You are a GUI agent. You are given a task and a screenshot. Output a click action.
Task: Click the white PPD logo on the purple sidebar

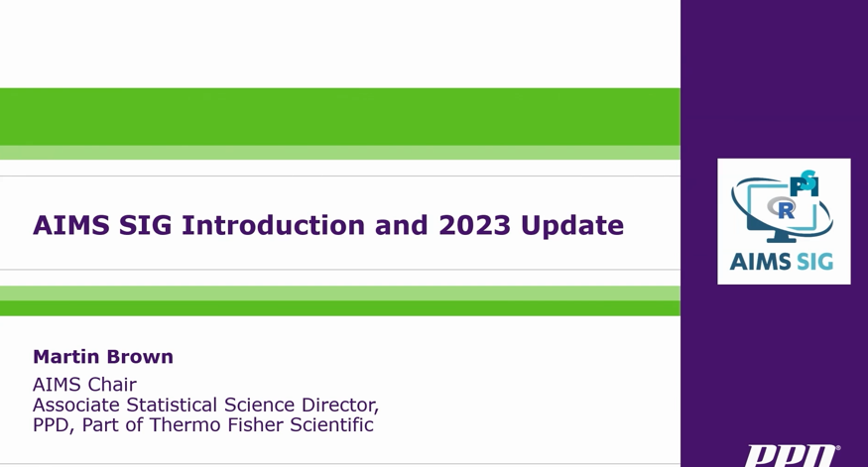792,457
